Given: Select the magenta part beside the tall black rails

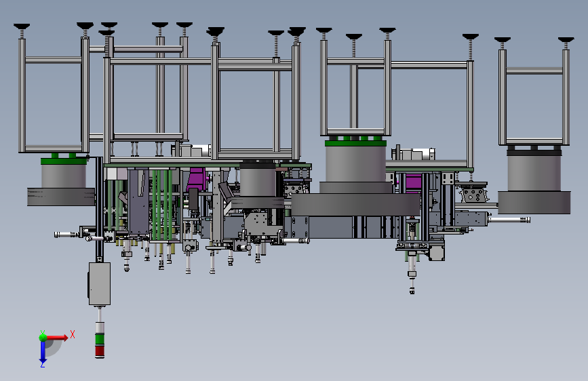Looking at the screenshot, I should pos(413,182).
